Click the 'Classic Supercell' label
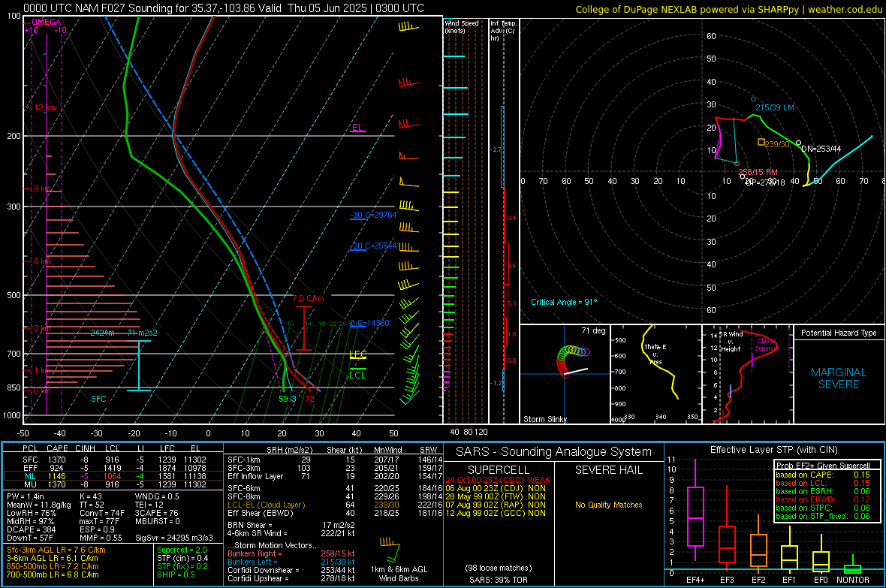 tap(767, 345)
